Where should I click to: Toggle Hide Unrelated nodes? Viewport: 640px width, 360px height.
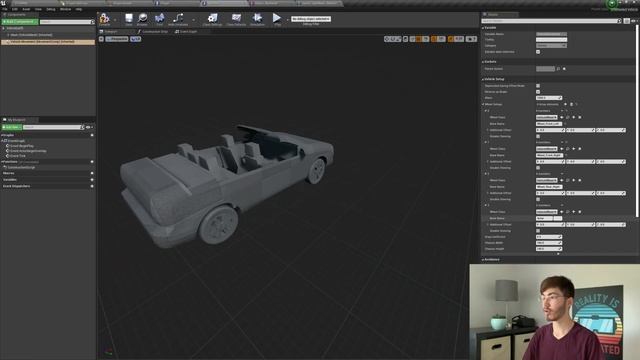tap(178, 19)
